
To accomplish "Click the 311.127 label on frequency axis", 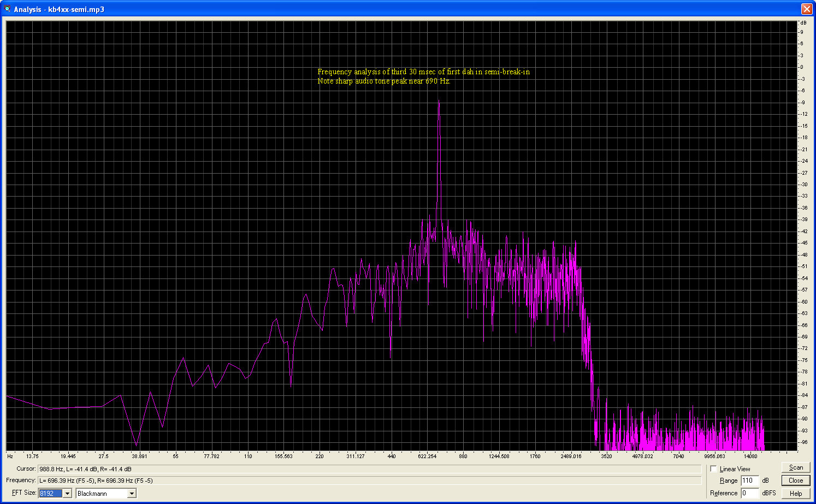I will pyautogui.click(x=356, y=456).
